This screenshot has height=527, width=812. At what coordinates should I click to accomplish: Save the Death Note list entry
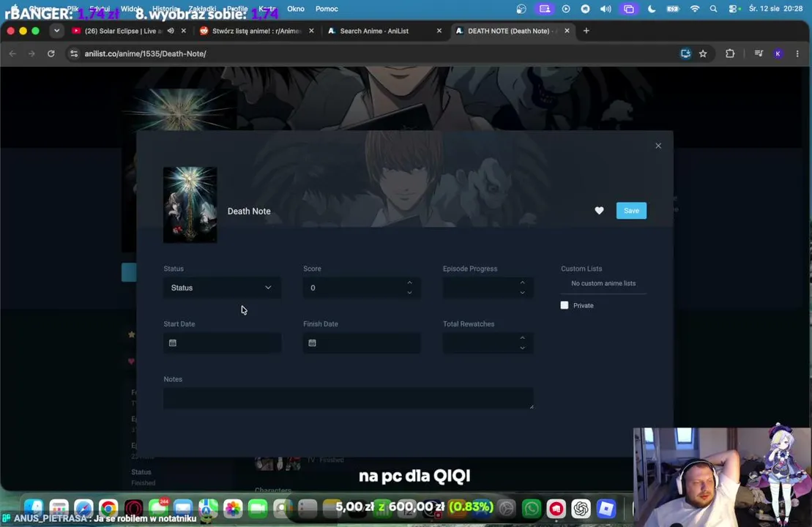tap(631, 211)
